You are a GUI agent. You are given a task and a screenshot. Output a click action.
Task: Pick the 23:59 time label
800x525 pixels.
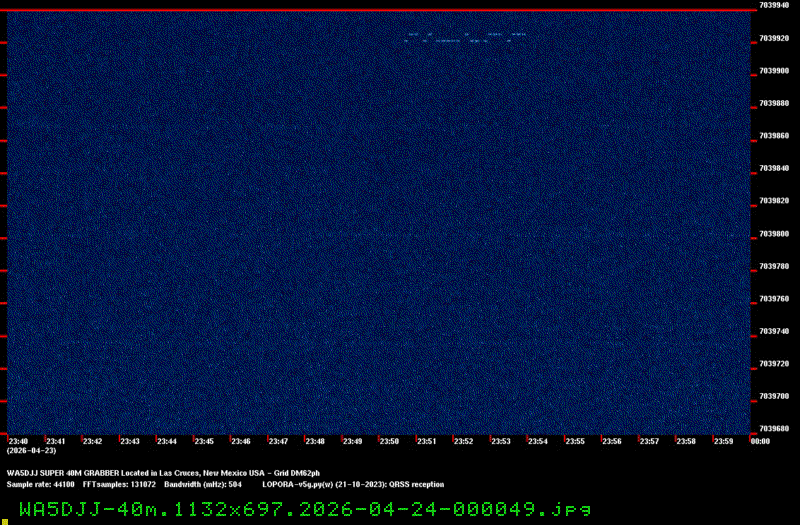[x=723, y=441]
